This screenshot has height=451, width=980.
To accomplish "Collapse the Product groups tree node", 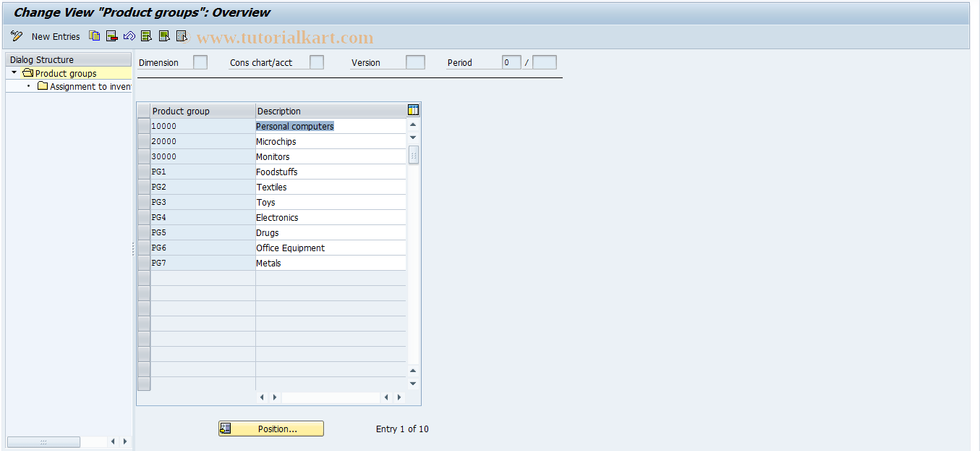I will pyautogui.click(x=12, y=72).
